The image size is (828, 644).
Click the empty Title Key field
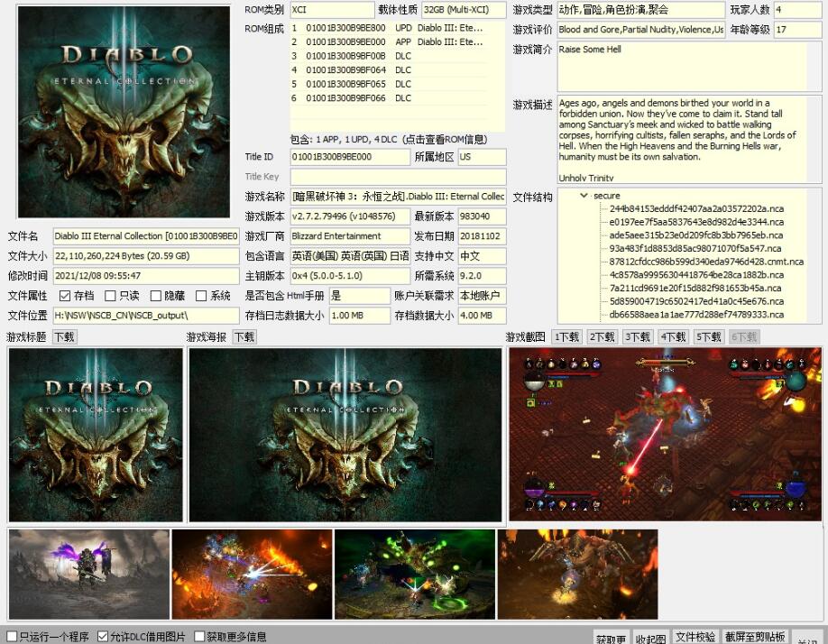pos(398,177)
